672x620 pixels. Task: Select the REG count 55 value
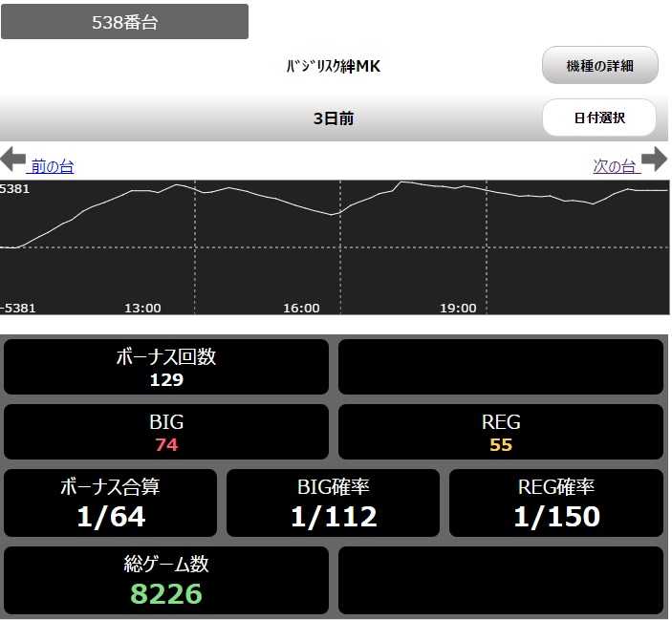(x=501, y=444)
